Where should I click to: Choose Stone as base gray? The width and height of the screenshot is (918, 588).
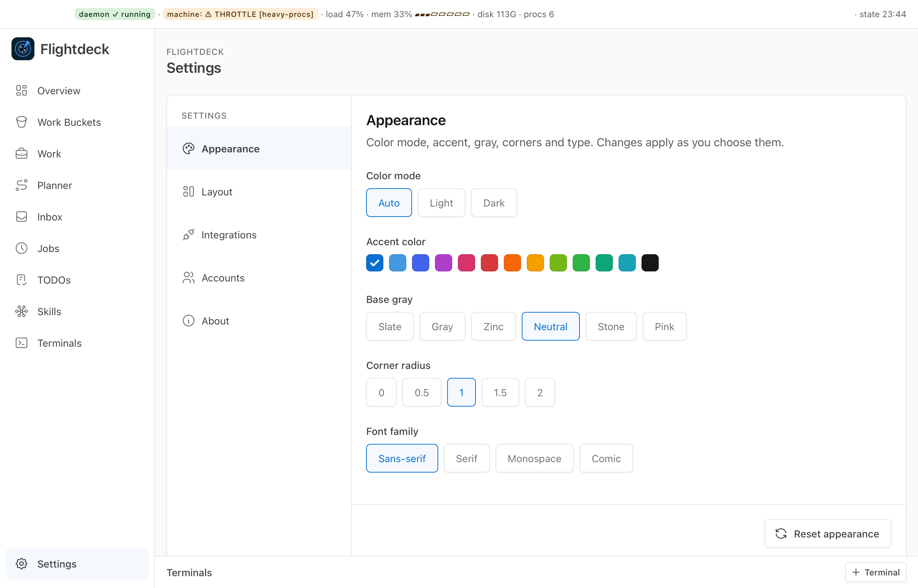pyautogui.click(x=611, y=327)
